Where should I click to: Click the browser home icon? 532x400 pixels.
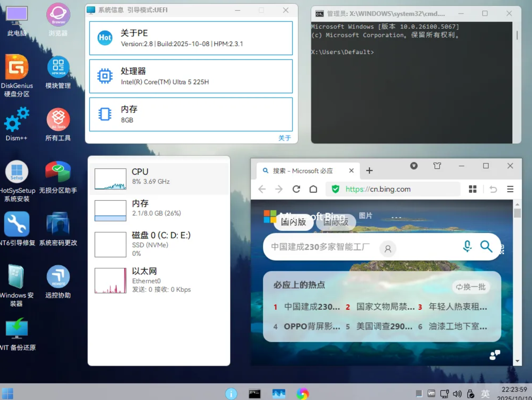[x=313, y=189]
